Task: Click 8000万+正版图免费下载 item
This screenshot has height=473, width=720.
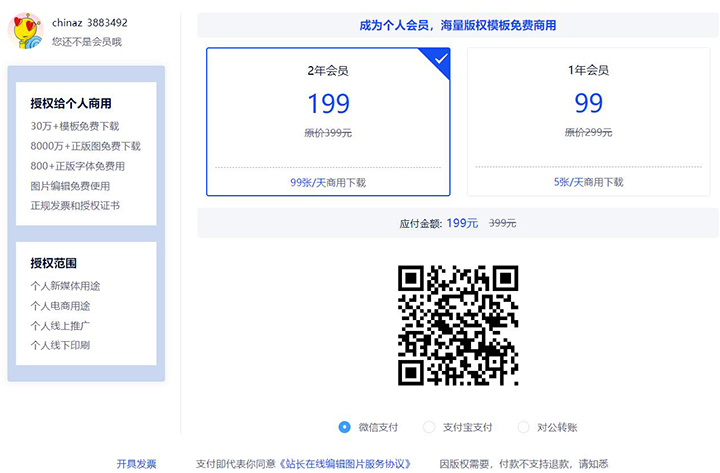Action: tap(85, 146)
